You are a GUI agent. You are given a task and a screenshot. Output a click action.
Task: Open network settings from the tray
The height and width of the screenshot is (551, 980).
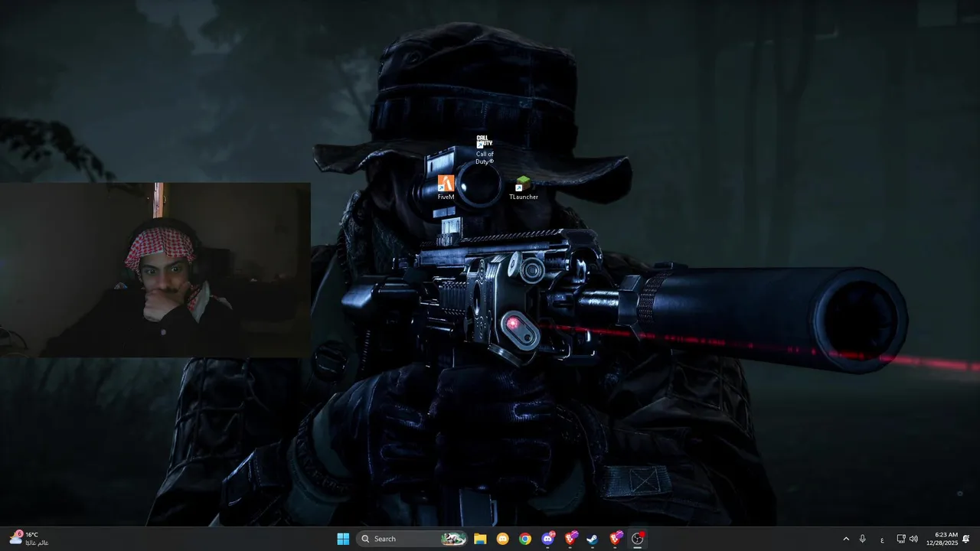[x=901, y=539]
